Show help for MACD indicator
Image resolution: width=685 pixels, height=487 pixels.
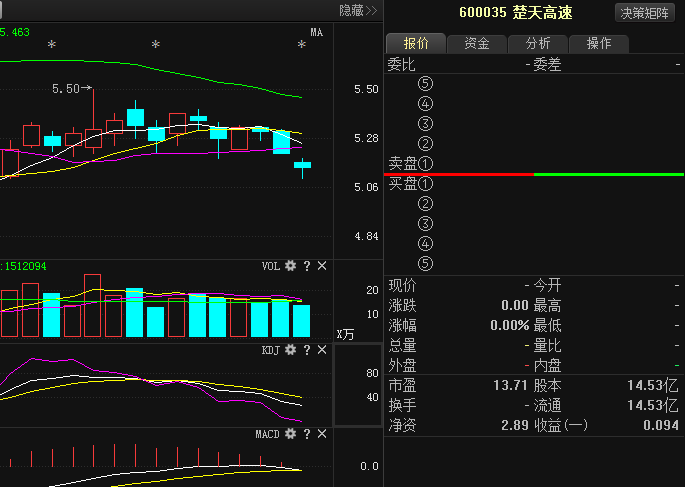(307, 434)
